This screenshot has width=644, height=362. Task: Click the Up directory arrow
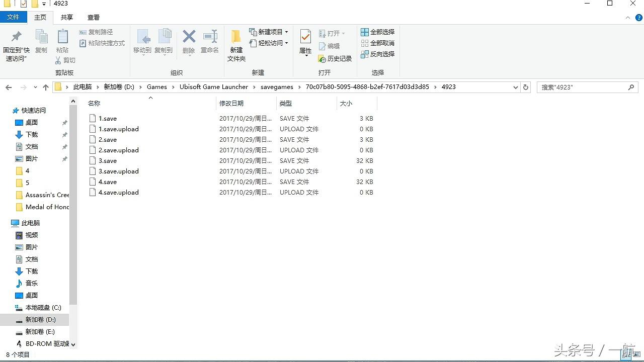[x=46, y=87]
